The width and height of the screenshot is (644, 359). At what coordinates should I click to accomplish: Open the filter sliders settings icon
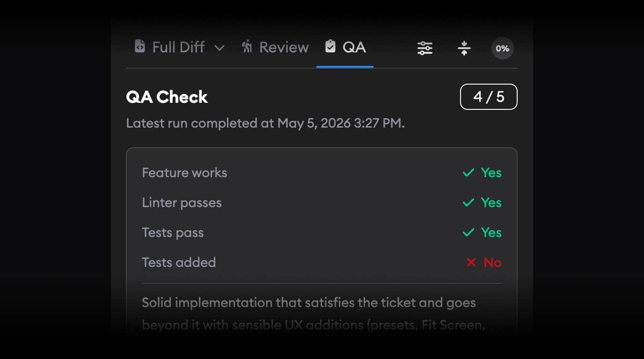pyautogui.click(x=425, y=48)
